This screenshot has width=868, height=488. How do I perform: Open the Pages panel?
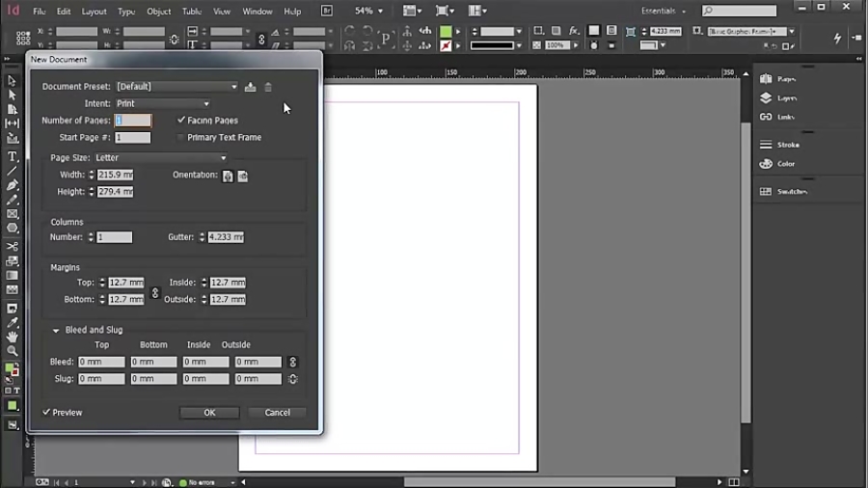(779, 79)
